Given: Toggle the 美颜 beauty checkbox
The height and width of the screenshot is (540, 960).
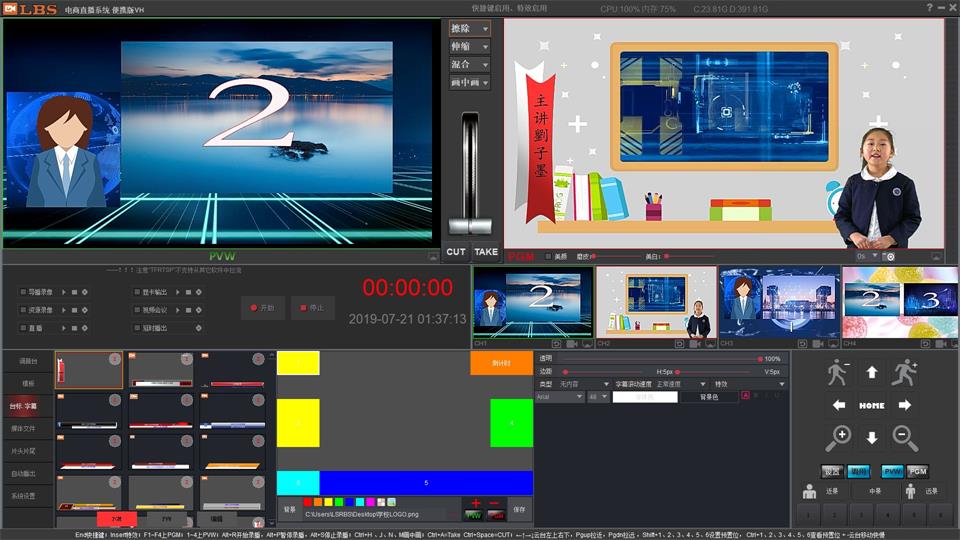Looking at the screenshot, I should click(548, 256).
